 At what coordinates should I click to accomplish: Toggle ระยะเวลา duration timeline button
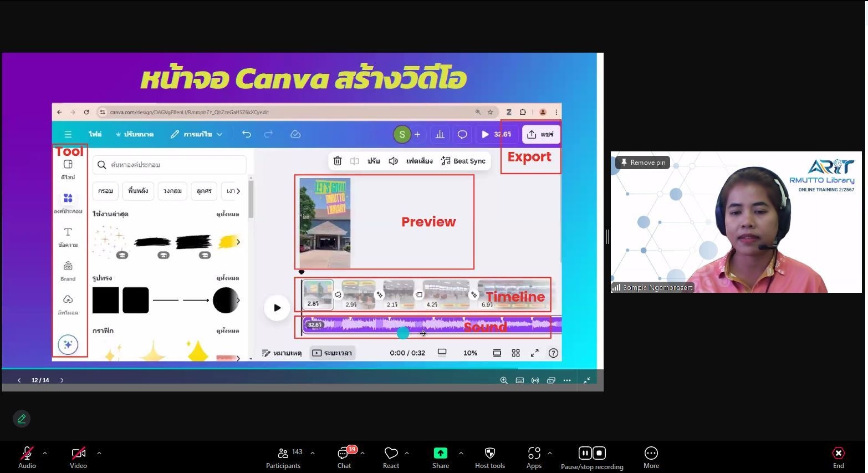(x=331, y=353)
